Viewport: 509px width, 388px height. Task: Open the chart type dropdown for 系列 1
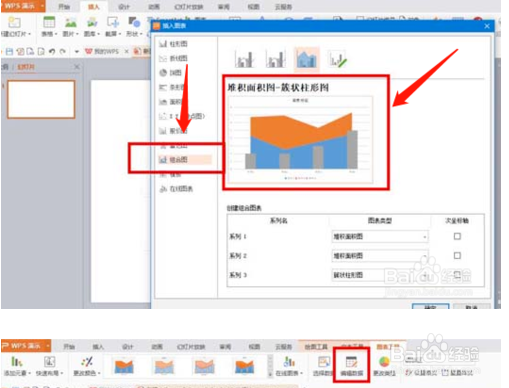pos(380,236)
